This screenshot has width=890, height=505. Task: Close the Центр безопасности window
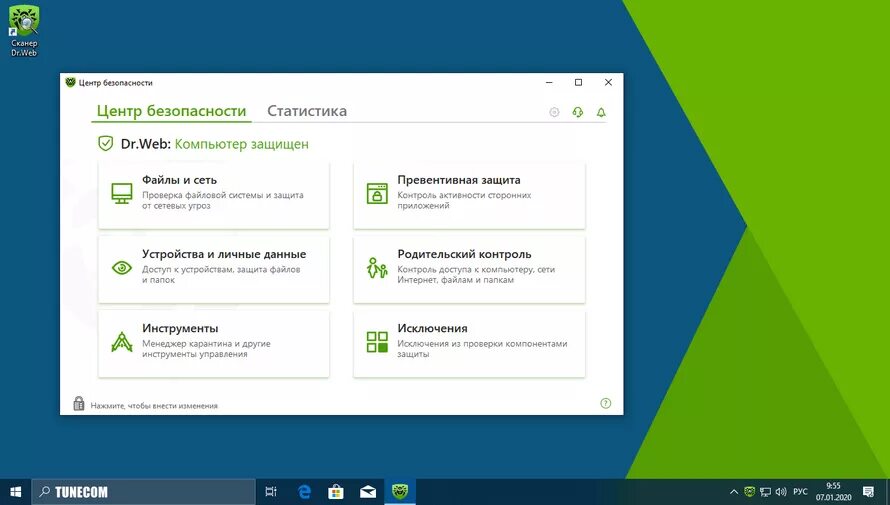pos(608,82)
